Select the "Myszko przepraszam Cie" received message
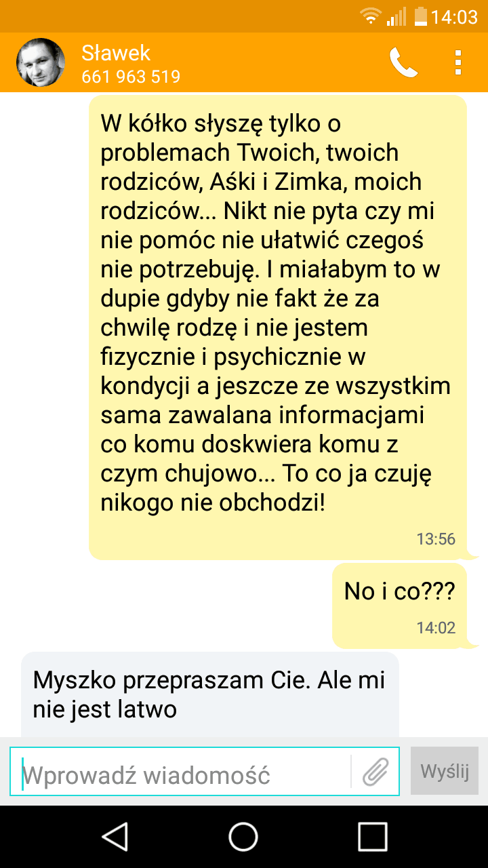This screenshot has height=868, width=488. (210, 694)
